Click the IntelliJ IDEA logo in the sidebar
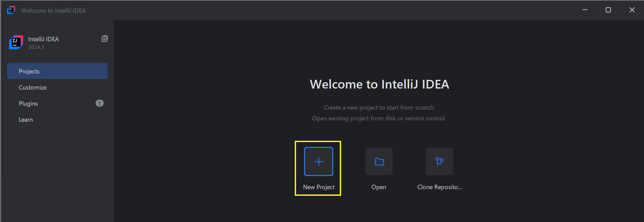Screen dimensions: 644x222 [16, 42]
